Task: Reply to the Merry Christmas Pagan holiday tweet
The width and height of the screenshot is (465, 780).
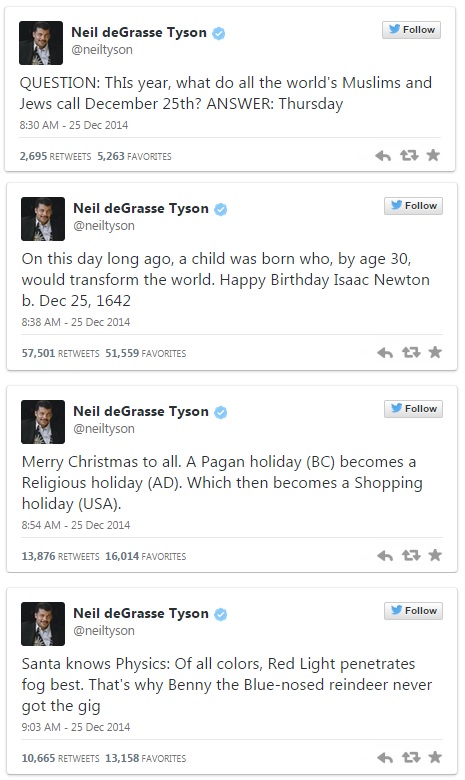Action: [385, 556]
